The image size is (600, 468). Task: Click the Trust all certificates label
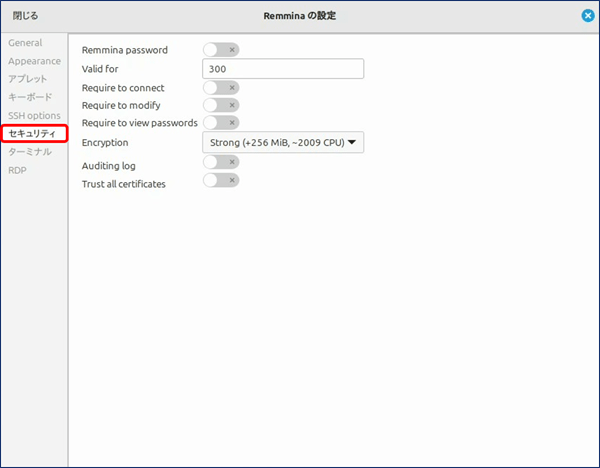pos(124,184)
